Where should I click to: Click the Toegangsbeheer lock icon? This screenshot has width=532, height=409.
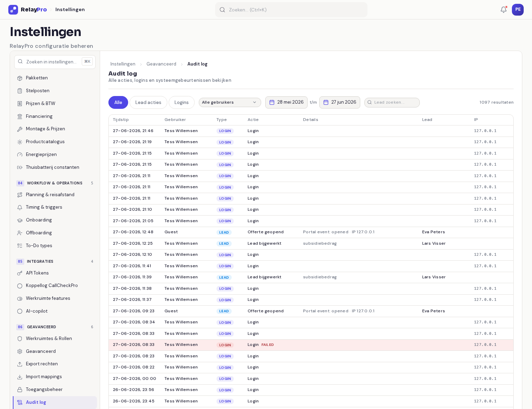(x=20, y=390)
